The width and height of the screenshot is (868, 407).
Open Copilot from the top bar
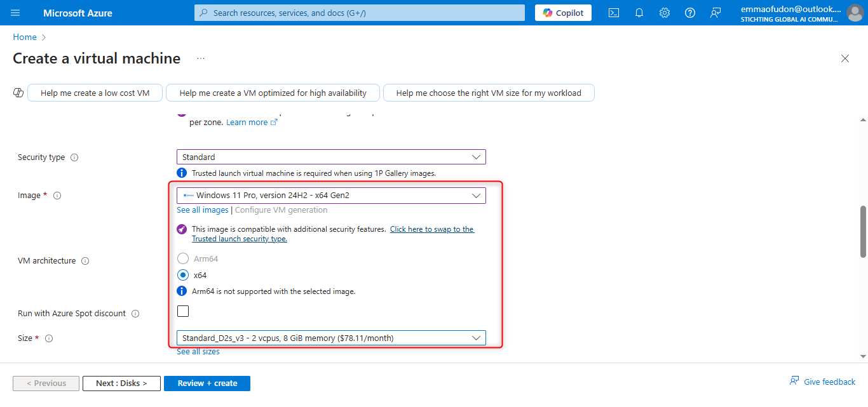point(563,13)
